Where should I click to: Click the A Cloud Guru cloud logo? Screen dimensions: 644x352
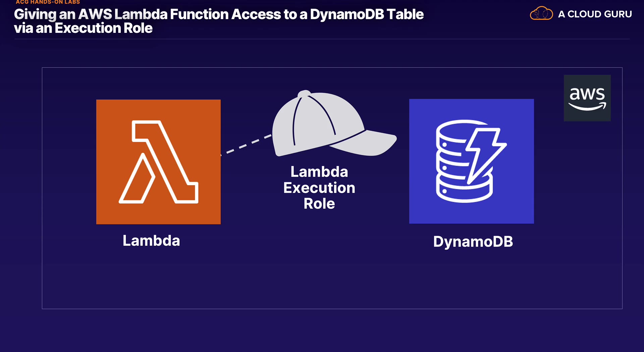(x=541, y=13)
